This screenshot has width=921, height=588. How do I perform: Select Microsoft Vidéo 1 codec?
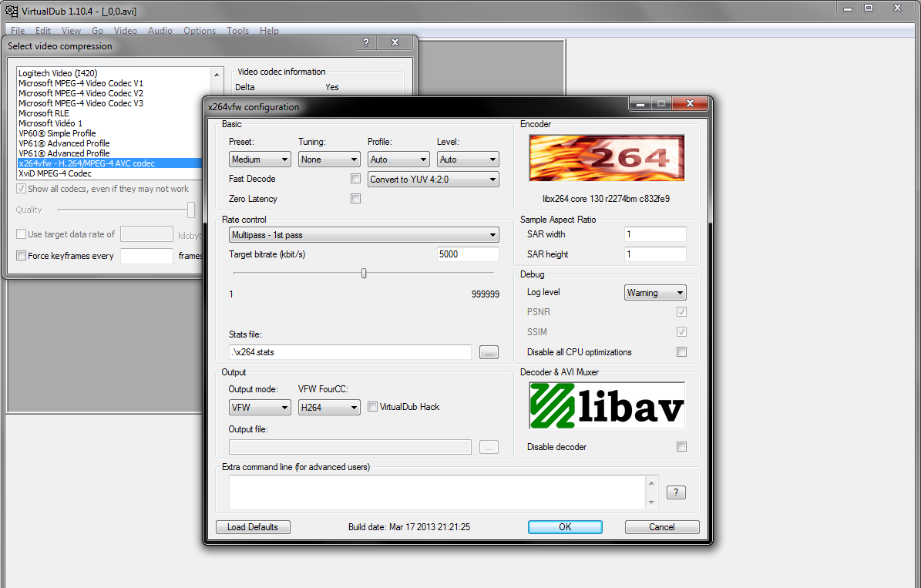click(50, 123)
